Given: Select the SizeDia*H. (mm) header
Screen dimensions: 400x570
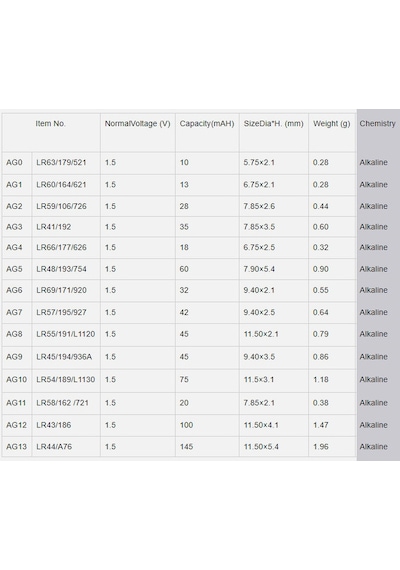Looking at the screenshot, I should tap(273, 124).
